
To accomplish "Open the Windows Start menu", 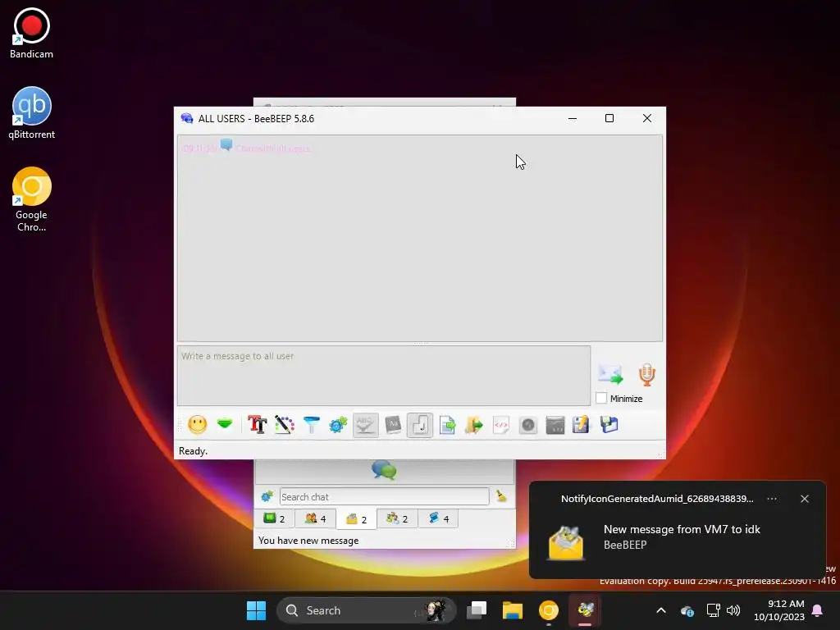I will tap(256, 610).
